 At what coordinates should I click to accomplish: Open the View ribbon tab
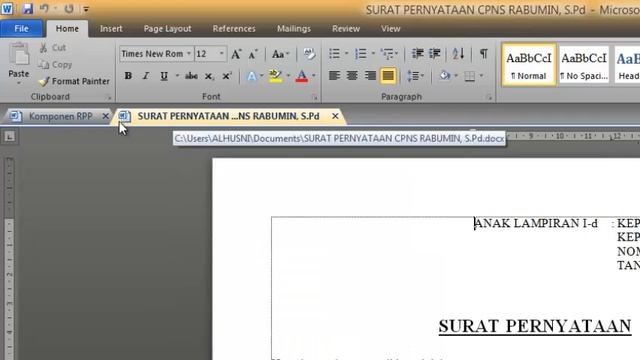391,29
